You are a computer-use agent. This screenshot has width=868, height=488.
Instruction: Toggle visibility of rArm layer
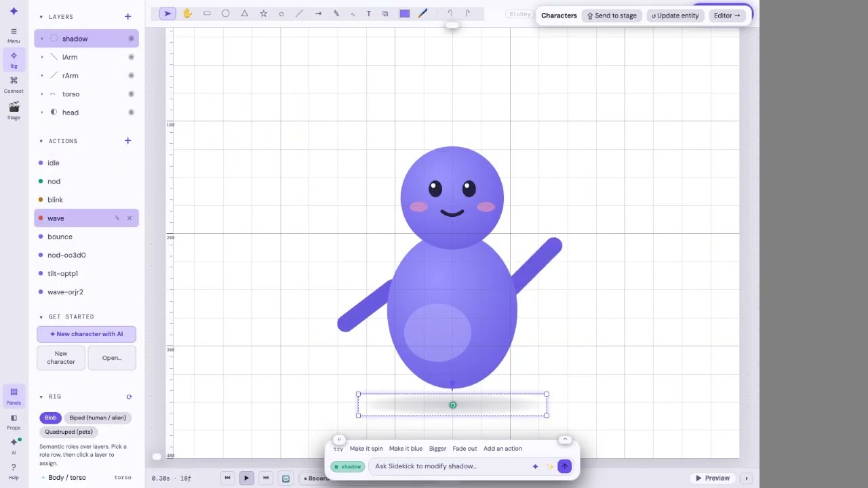(131, 75)
